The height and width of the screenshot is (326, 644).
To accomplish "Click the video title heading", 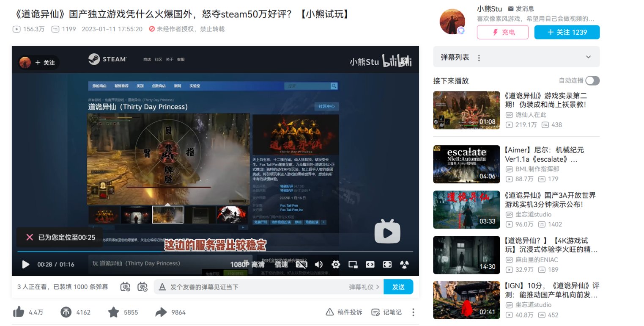I will pos(182,14).
